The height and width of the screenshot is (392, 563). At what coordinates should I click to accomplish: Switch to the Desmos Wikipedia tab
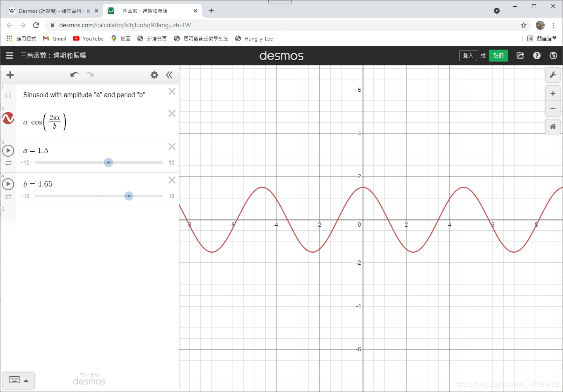(x=50, y=11)
